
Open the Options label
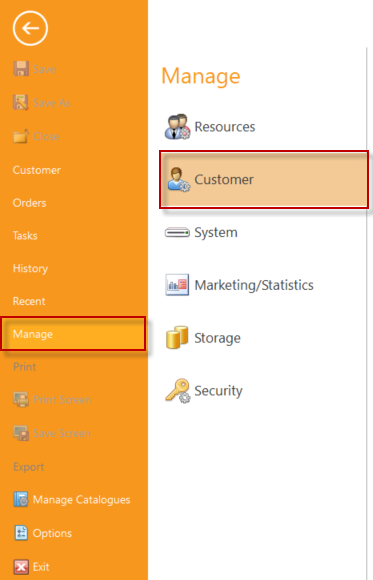[x=52, y=533]
